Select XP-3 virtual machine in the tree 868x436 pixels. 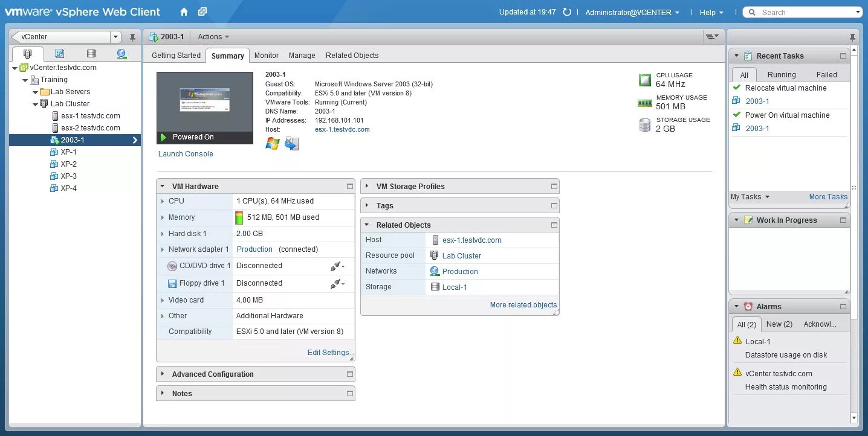(x=68, y=176)
